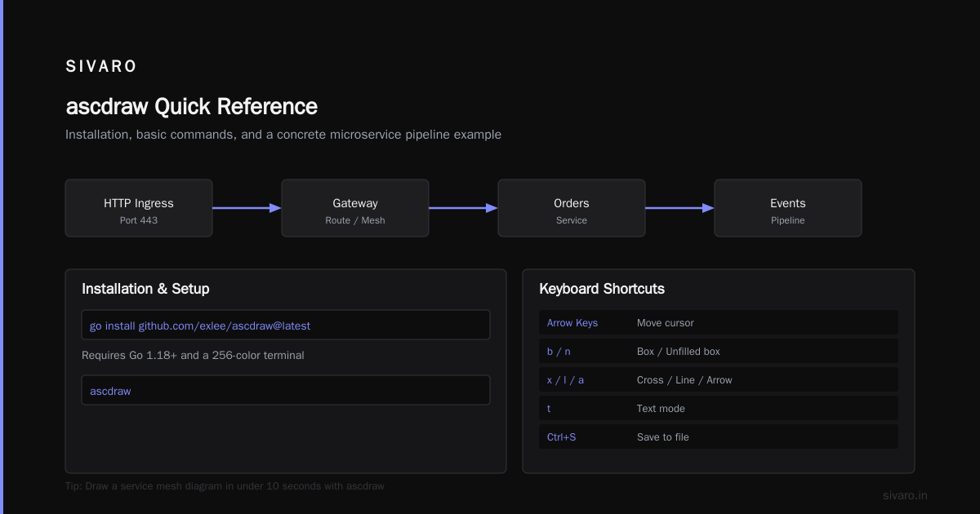
Task: Select the Gateway Route / Mesh box
Action: click(355, 208)
